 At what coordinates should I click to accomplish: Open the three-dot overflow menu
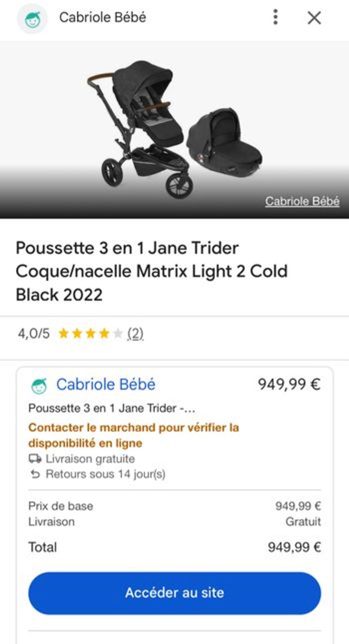tap(275, 18)
